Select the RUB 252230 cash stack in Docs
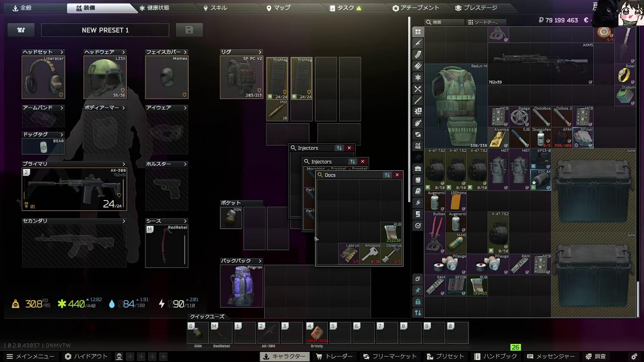This screenshot has width=644, height=362. click(x=391, y=233)
